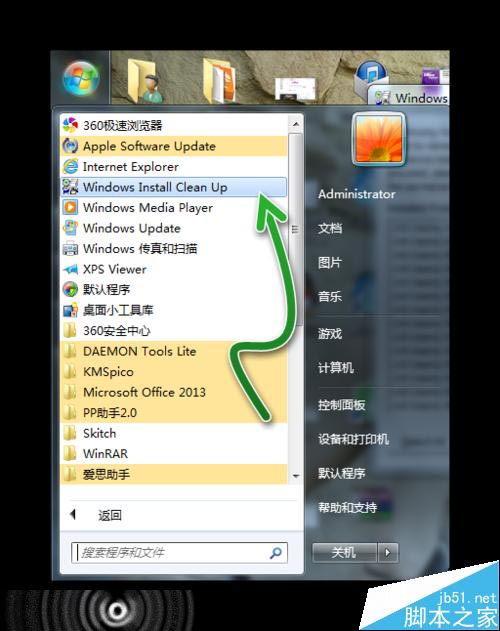Expand the PP助手2.0 folder
Image resolution: width=500 pixels, height=631 pixels.
173,412
